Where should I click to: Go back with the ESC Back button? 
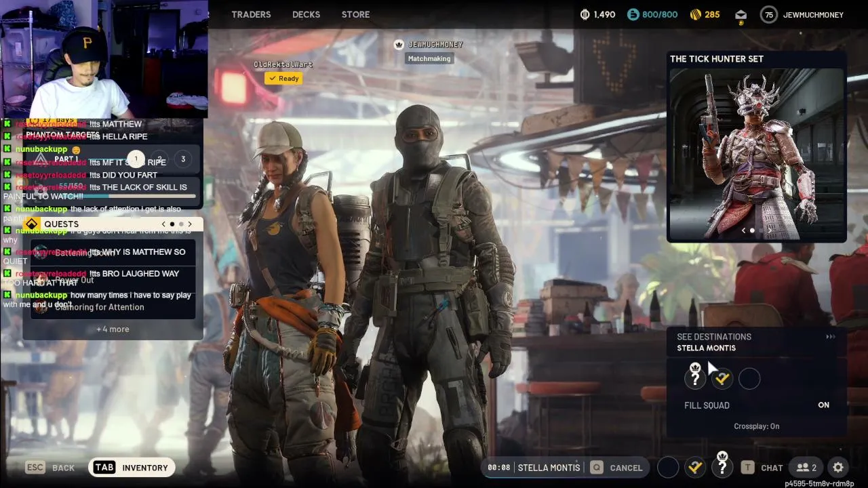pyautogui.click(x=50, y=467)
